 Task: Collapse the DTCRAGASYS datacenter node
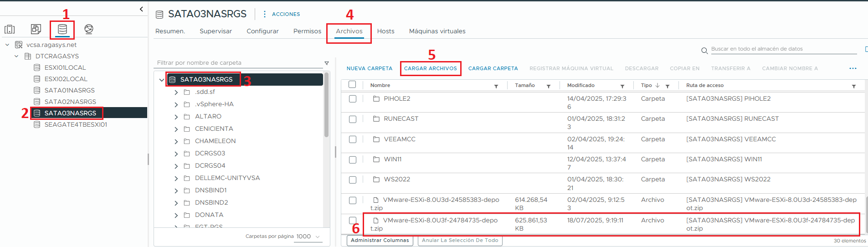coord(16,56)
